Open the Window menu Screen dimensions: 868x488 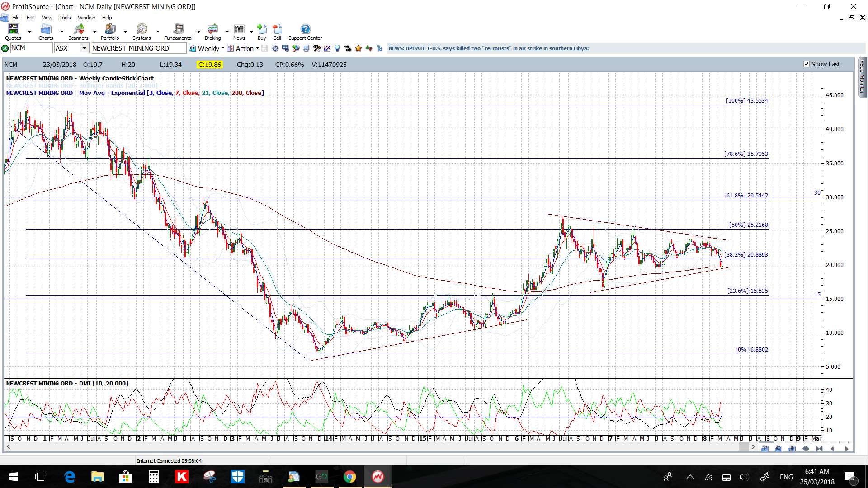(x=86, y=18)
